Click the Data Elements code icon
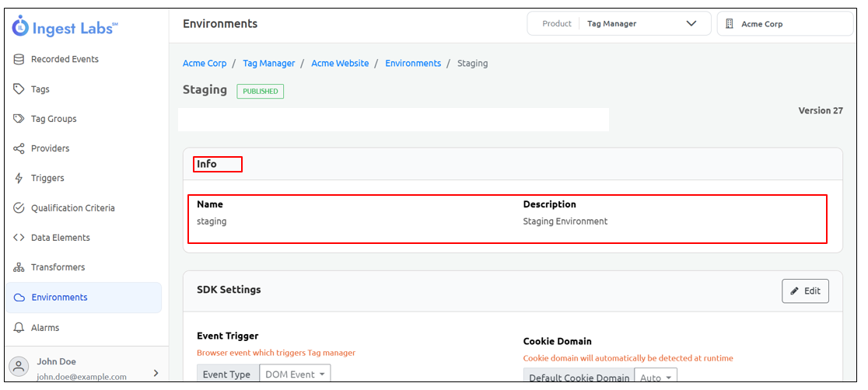This screenshot has width=868, height=390. 19,238
